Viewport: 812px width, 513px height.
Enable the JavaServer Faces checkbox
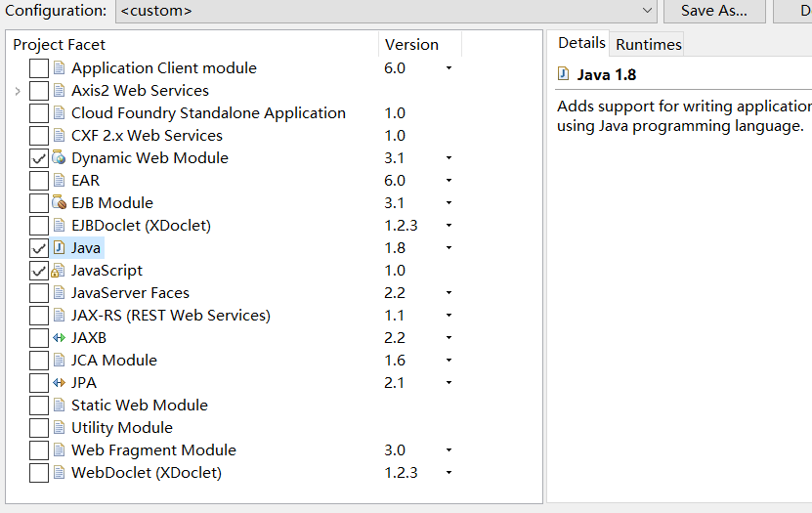(x=39, y=293)
